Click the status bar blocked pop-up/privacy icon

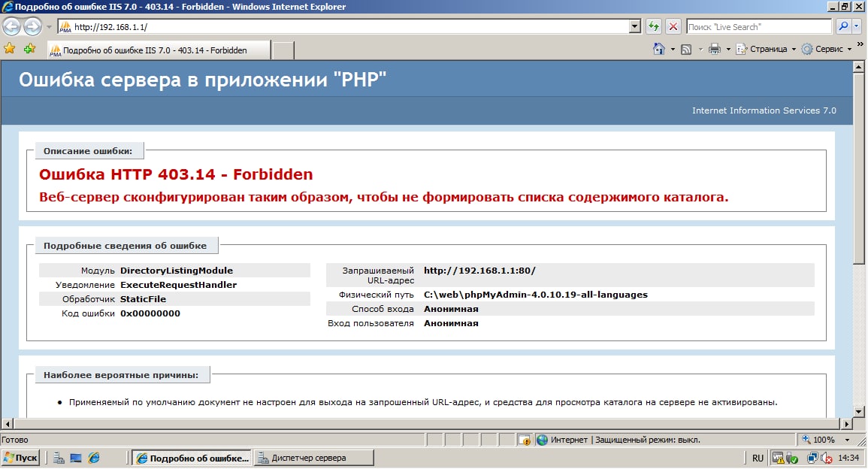click(x=524, y=440)
